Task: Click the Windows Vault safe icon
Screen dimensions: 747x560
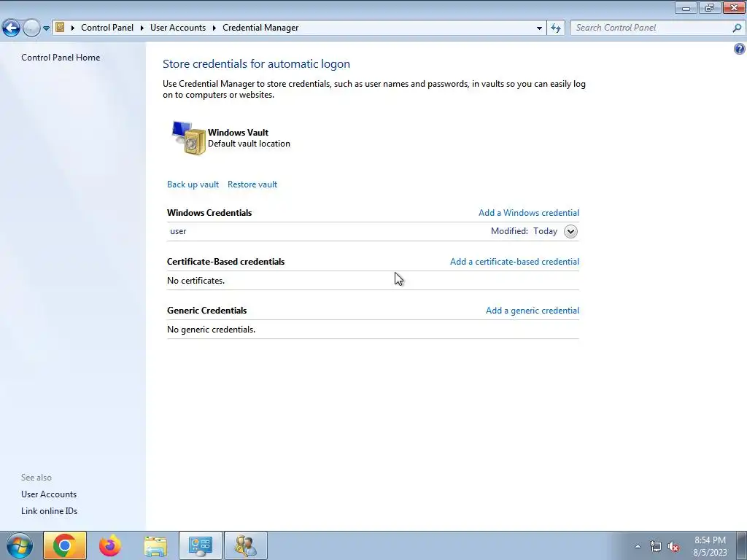Action: [189, 138]
